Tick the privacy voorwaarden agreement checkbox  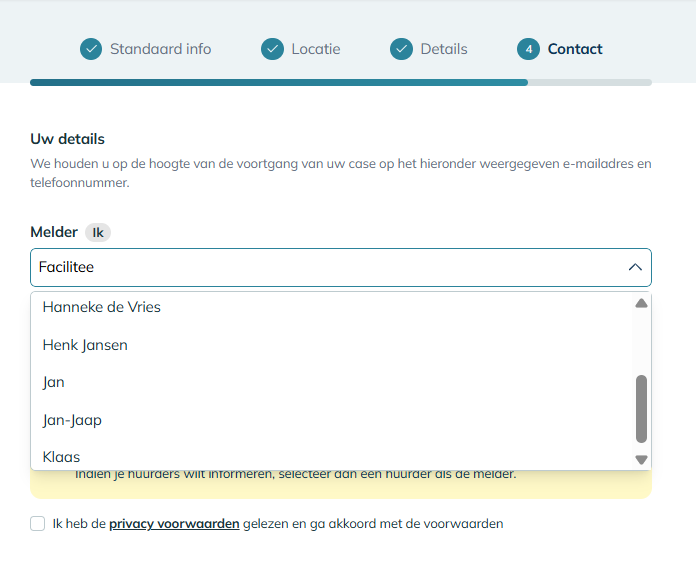[x=38, y=523]
